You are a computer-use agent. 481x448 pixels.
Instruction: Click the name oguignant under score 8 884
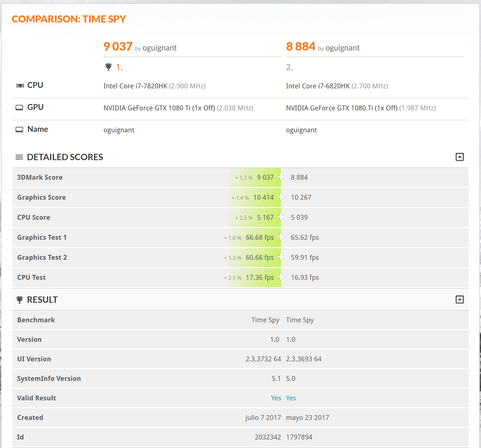point(301,130)
